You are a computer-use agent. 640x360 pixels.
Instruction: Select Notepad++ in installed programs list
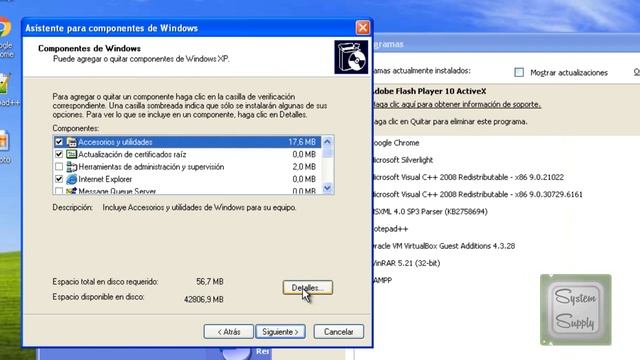click(x=390, y=229)
